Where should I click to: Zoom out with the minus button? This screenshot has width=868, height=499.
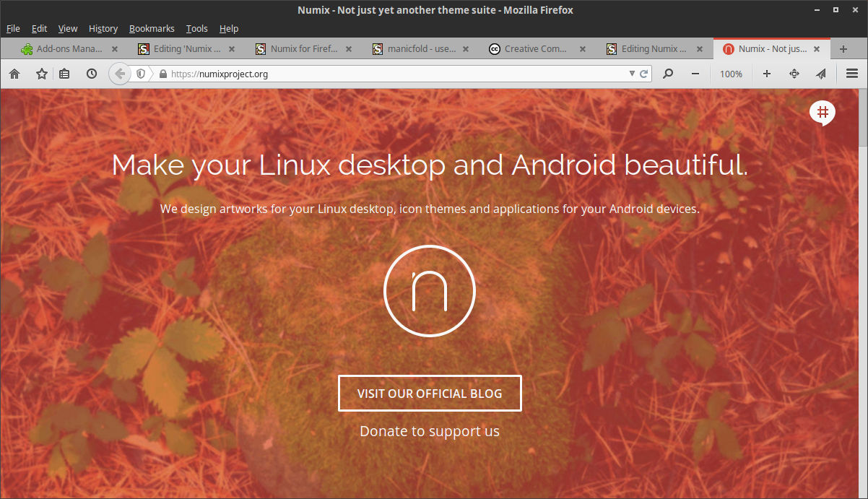[x=695, y=74]
